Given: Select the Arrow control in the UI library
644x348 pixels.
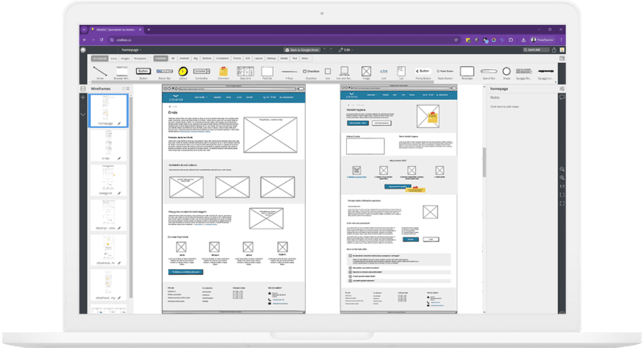Looking at the screenshot, I should pyautogui.click(x=98, y=72).
